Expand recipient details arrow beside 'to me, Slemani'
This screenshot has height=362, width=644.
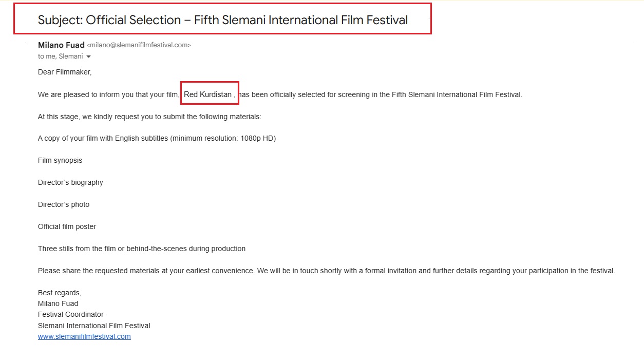click(88, 56)
